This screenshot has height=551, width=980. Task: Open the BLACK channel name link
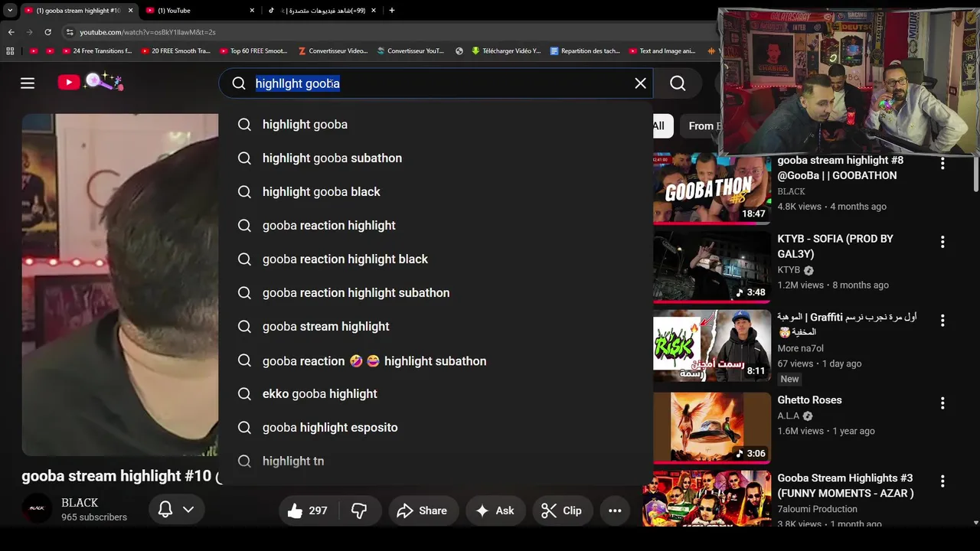tap(80, 503)
